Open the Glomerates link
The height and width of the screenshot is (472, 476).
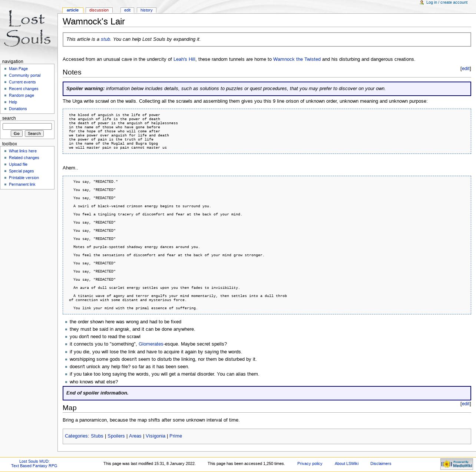tap(151, 344)
